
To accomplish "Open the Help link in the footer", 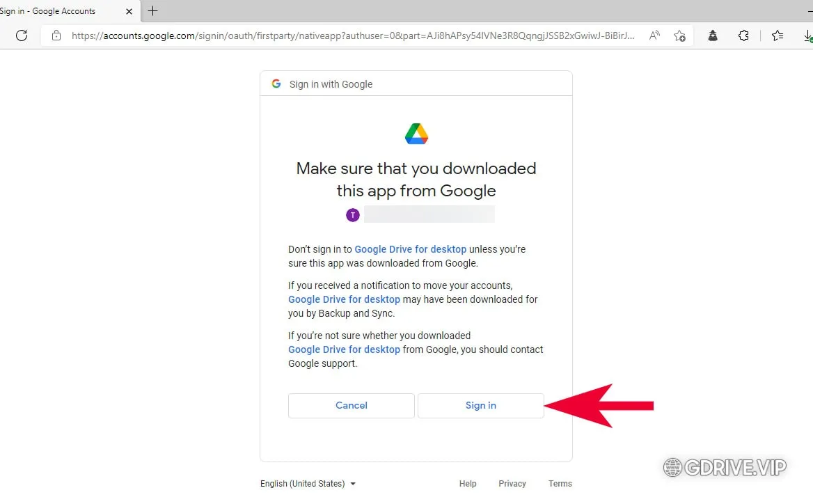I will 467,483.
